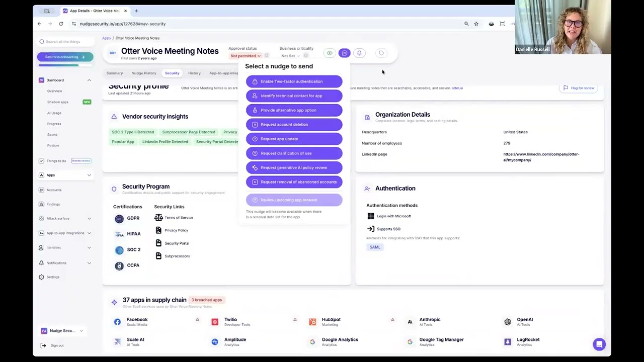644x362 pixels.
Task: Open the chat support widget icon
Action: pos(599,344)
